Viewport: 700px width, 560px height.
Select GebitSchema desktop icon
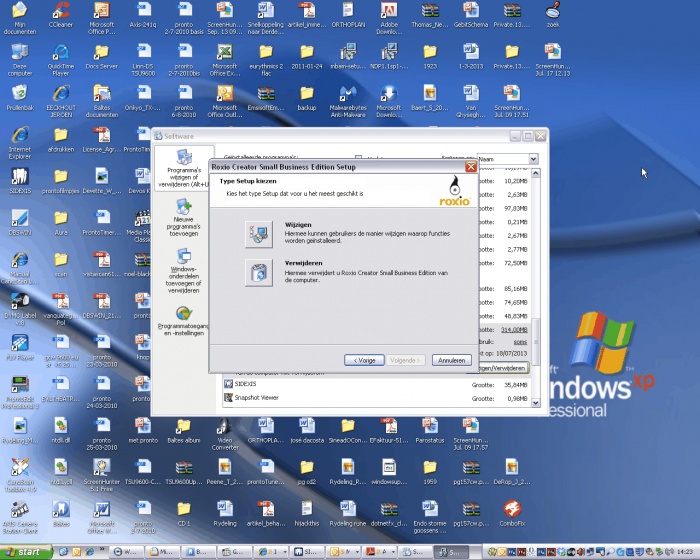click(x=471, y=15)
